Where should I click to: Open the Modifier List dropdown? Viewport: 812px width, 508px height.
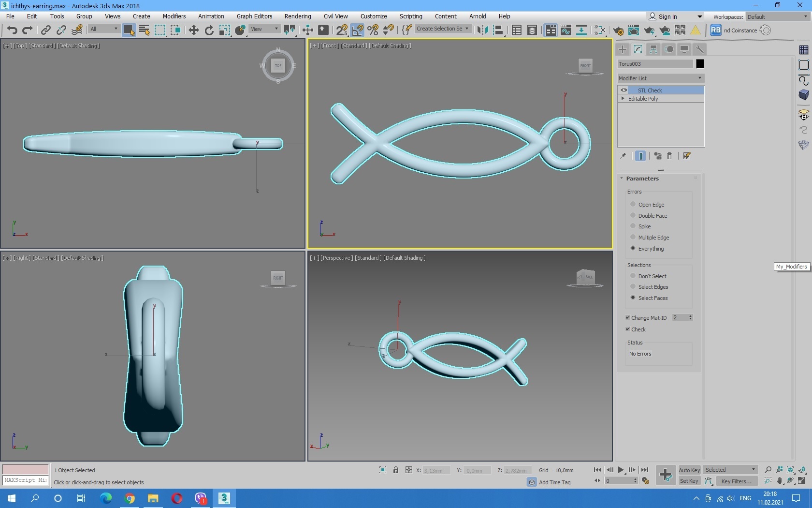pyautogui.click(x=660, y=78)
